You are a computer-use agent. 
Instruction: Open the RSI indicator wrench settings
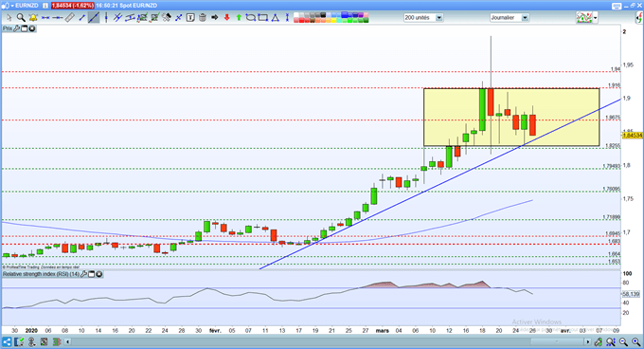83,274
